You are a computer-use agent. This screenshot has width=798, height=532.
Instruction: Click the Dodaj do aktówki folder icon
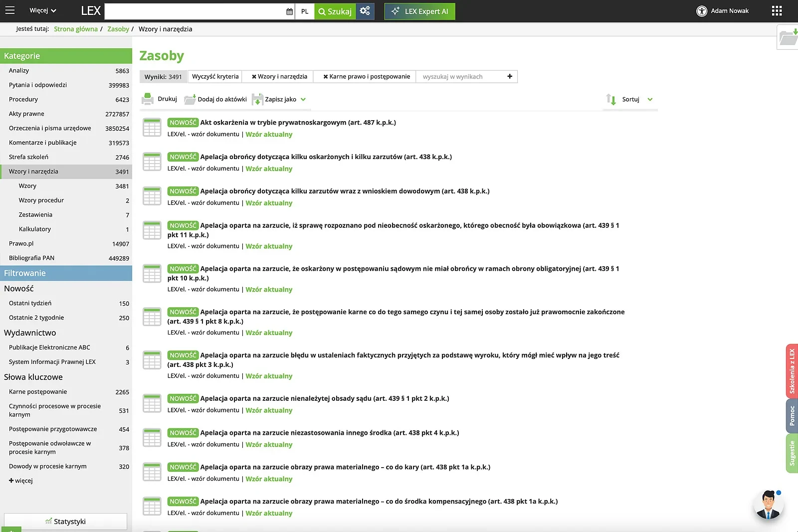pyautogui.click(x=190, y=99)
